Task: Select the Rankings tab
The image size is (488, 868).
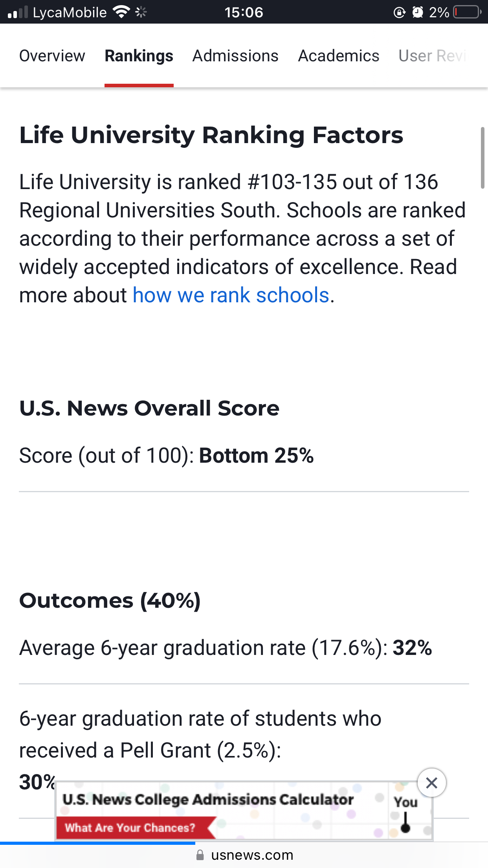Action: point(139,56)
